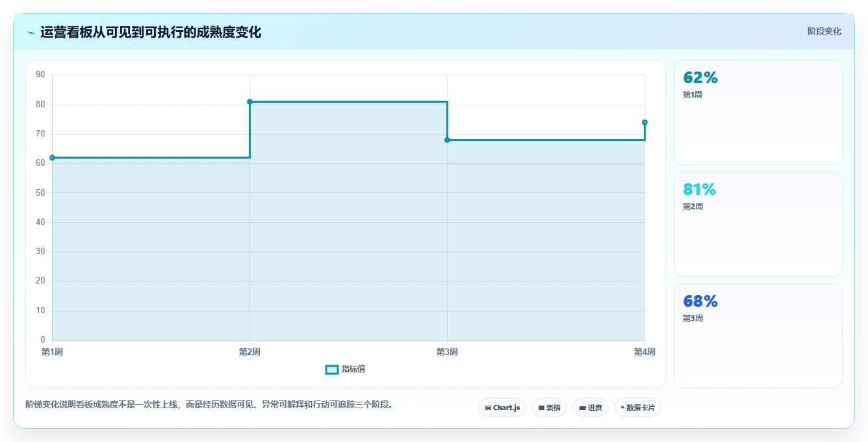Toggle the 指标值 legend color box
This screenshot has width=868, height=442.
[x=331, y=369]
